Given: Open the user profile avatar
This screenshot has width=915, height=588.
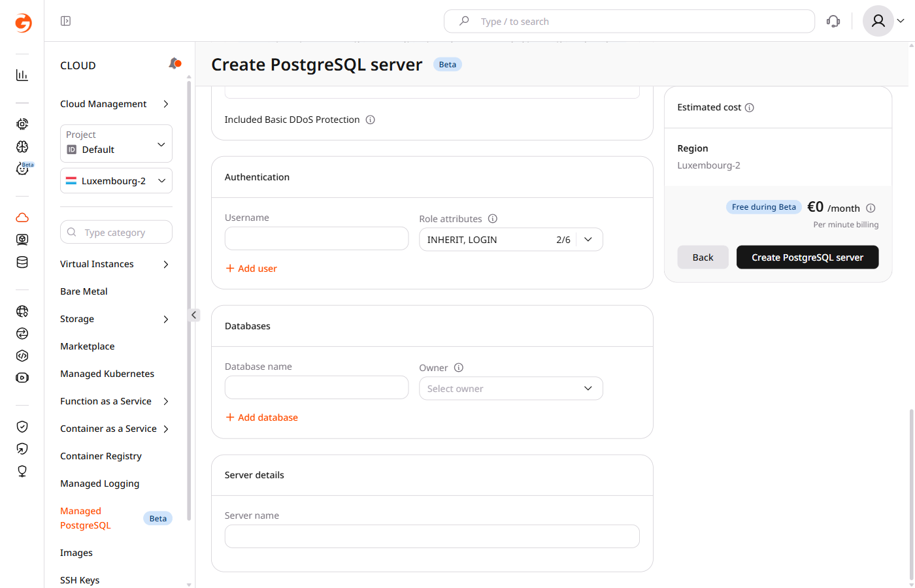Looking at the screenshot, I should pos(878,21).
